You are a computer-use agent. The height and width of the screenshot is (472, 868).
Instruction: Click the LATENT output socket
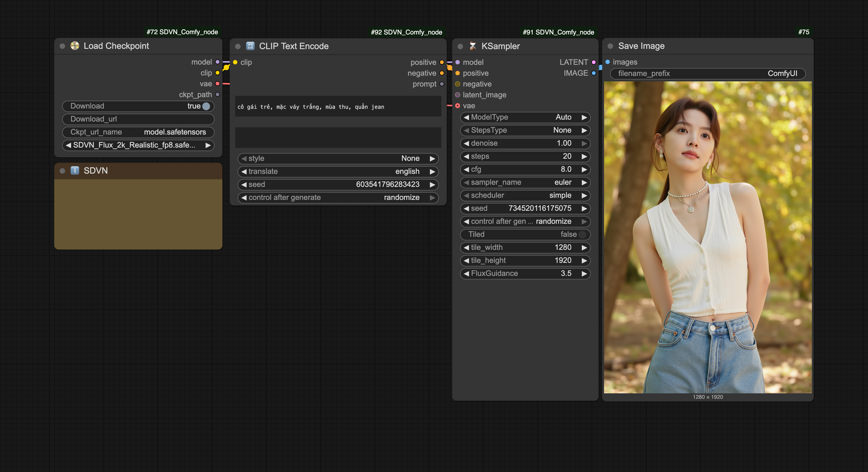(x=594, y=62)
